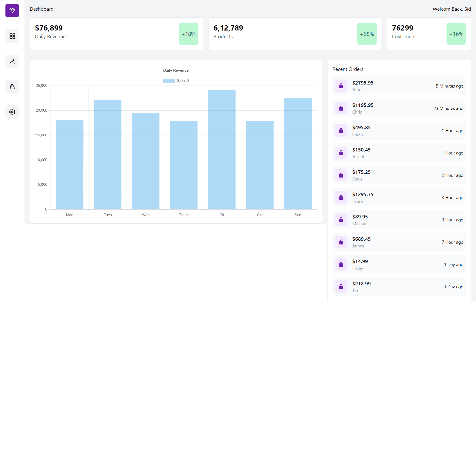The height and width of the screenshot is (452, 476).
Task: Click the Recent Orders heading
Action: (348, 69)
